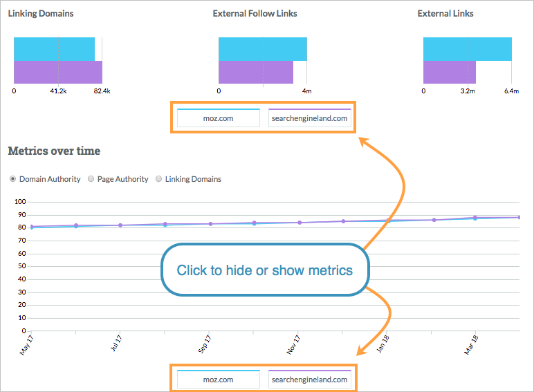Toggle moz.com in the legend below the line chart
The image size is (534, 392).
tap(219, 380)
